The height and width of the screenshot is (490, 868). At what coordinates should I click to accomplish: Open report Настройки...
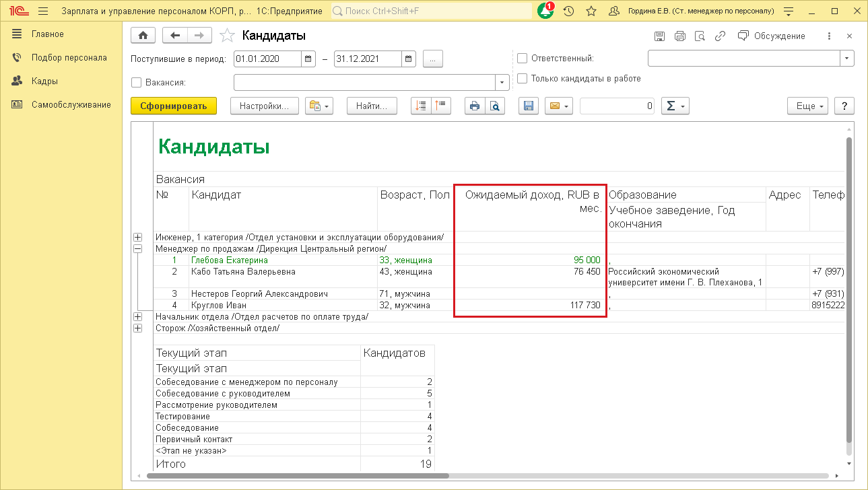click(x=265, y=106)
